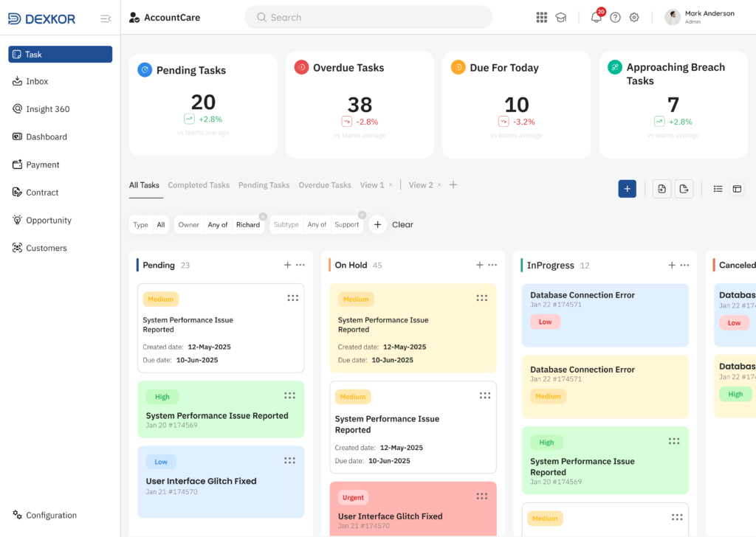This screenshot has width=756, height=537.
Task: Switch to list view icon
Action: (718, 189)
